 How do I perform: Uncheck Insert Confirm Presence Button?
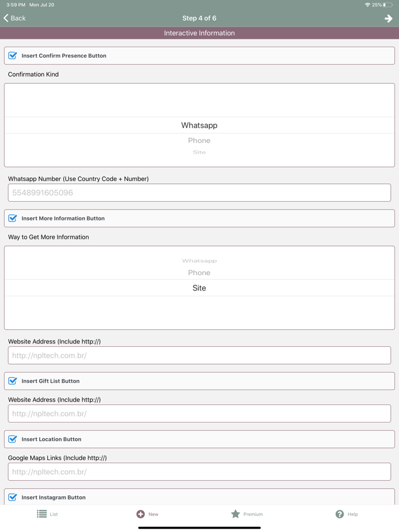point(13,56)
